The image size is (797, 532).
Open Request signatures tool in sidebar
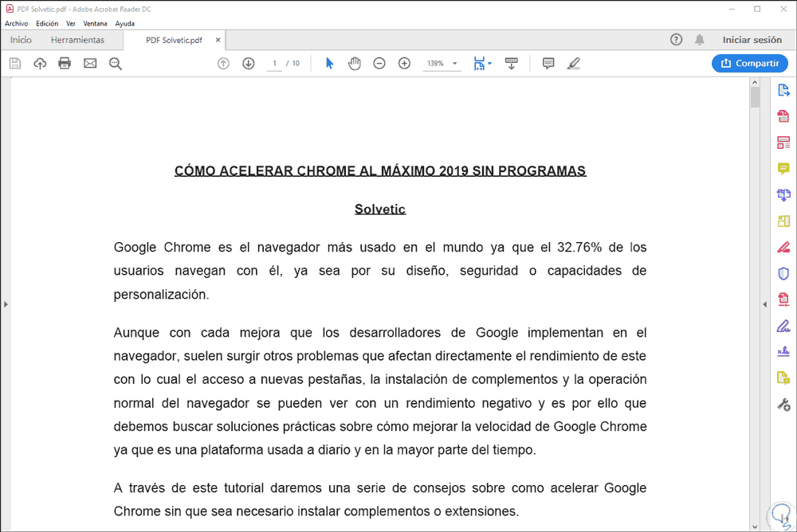(783, 352)
